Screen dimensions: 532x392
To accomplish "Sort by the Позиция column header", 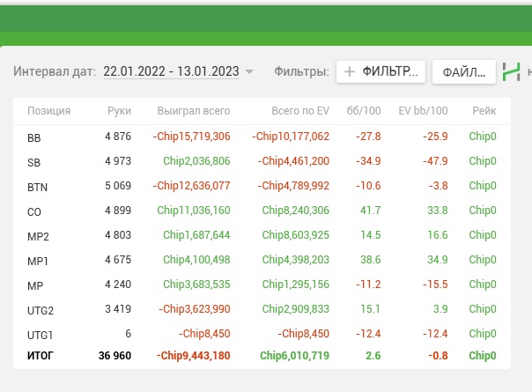I will pos(49,111).
